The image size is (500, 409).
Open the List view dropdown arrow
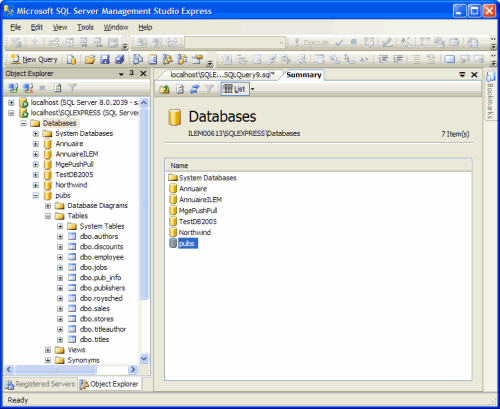point(252,89)
